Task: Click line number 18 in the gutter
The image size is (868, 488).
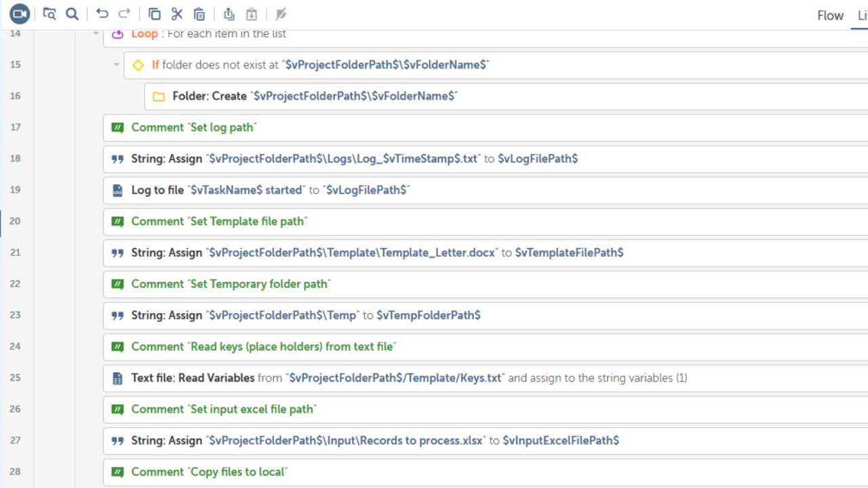Action: click(x=16, y=158)
